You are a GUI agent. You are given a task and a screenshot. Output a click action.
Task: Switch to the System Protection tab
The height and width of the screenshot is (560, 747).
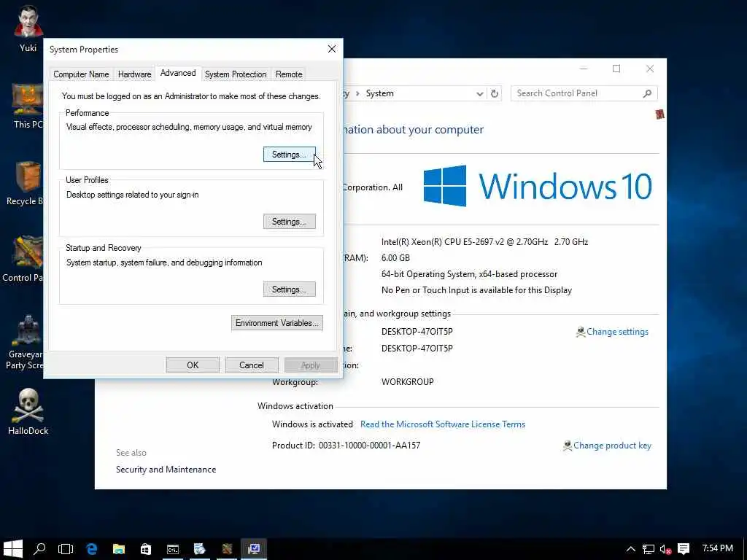click(x=236, y=74)
